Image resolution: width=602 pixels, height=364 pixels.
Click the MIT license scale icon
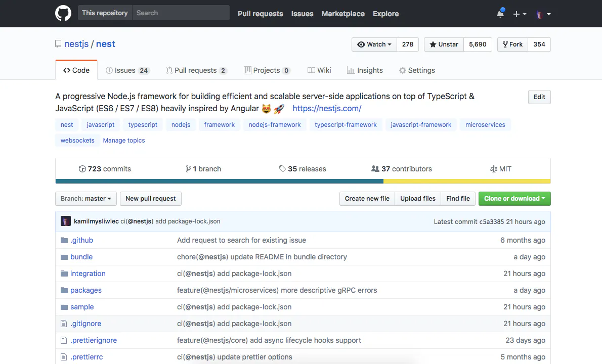(x=494, y=169)
